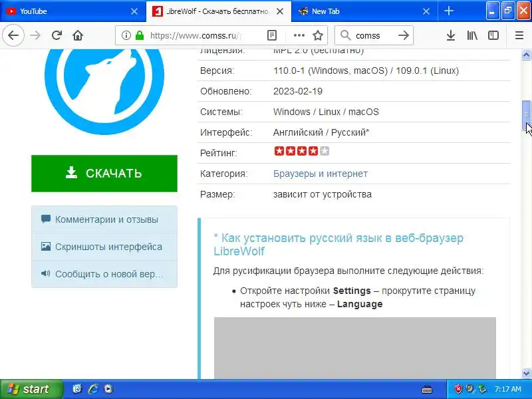The width and height of the screenshot is (532, 399).
Task: Open the media player quick launch icon
Action: tap(108, 389)
